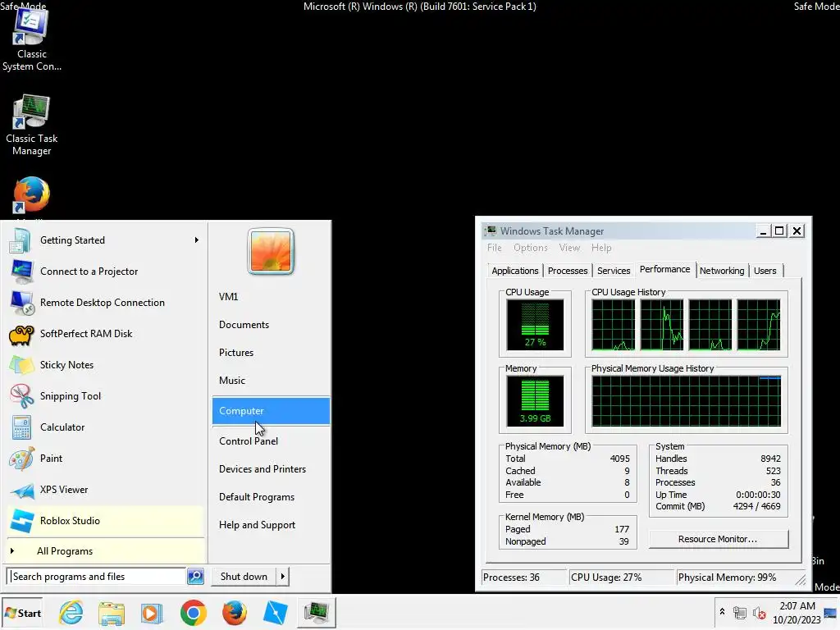Image resolution: width=840 pixels, height=630 pixels.
Task: Open Windows Media Player from the taskbar
Action: [x=152, y=613]
